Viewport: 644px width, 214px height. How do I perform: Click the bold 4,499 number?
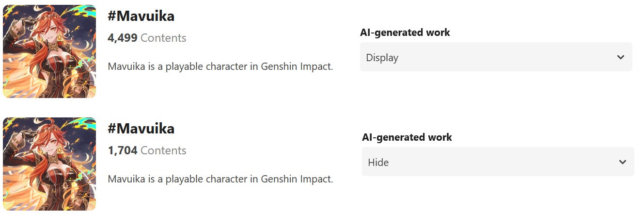click(x=123, y=38)
